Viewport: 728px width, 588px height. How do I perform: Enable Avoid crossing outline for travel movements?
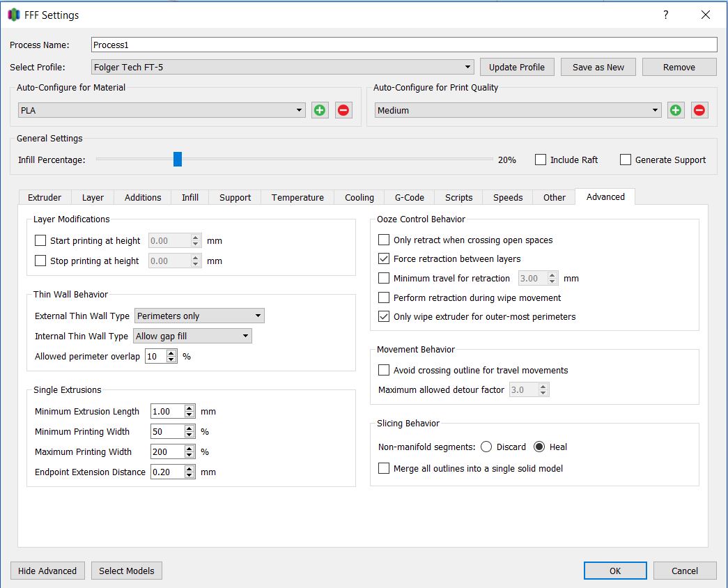(x=384, y=370)
